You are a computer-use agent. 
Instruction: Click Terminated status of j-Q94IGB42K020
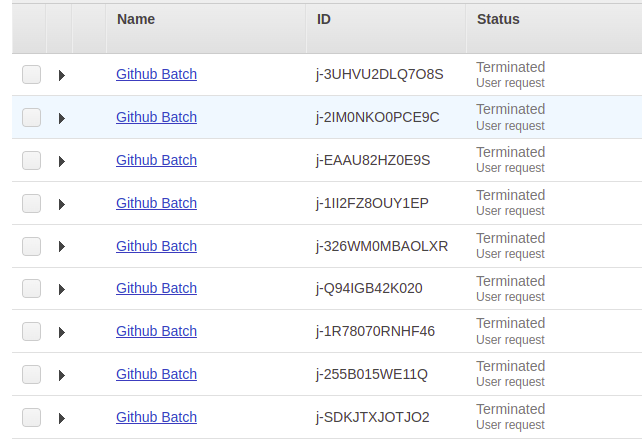click(511, 281)
